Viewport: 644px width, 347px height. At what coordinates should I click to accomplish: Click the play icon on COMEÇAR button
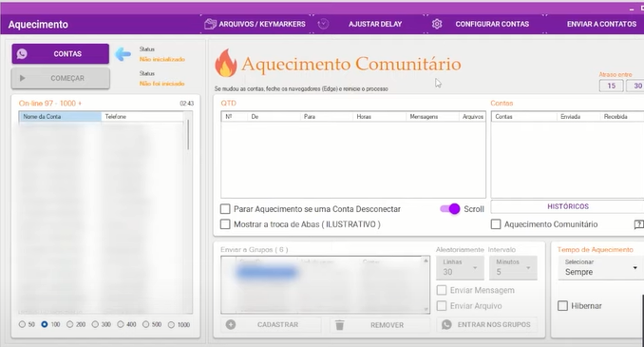click(x=23, y=78)
